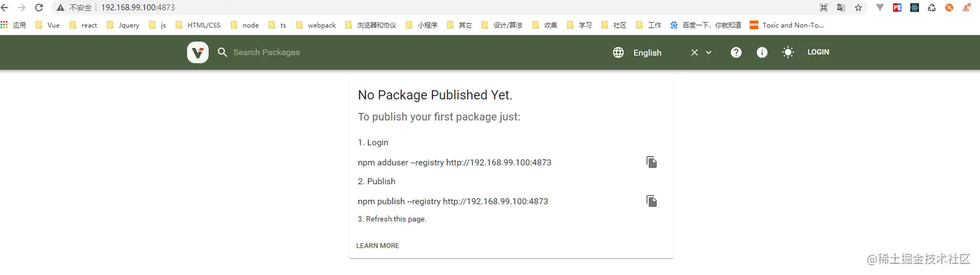This screenshot has height=275, width=980.
Task: Click the React devtools extension icon
Action: pos(915,8)
